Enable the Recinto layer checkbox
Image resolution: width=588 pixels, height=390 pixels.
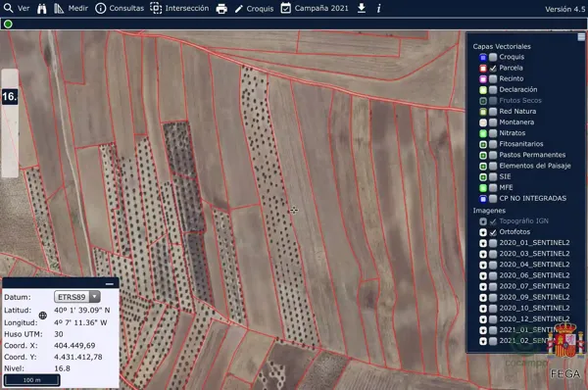pos(493,78)
